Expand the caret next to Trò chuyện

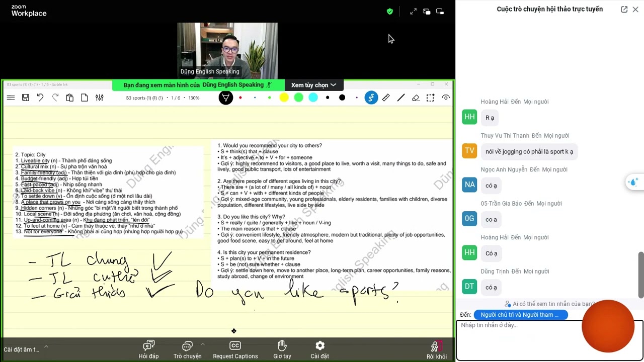click(202, 344)
